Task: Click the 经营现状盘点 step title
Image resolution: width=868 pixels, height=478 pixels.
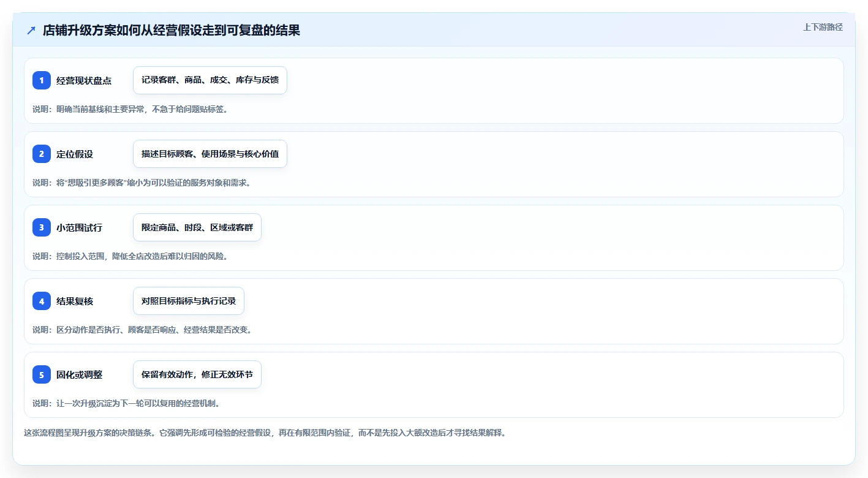Action: point(84,80)
